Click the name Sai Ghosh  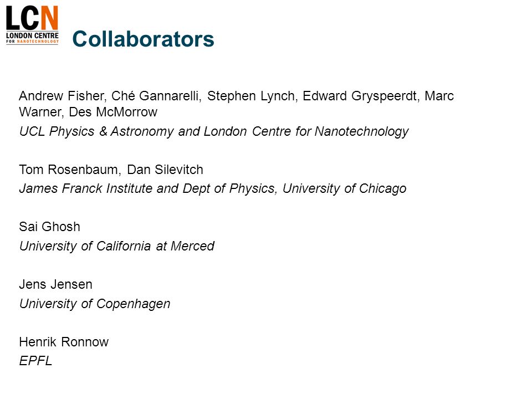click(49, 227)
